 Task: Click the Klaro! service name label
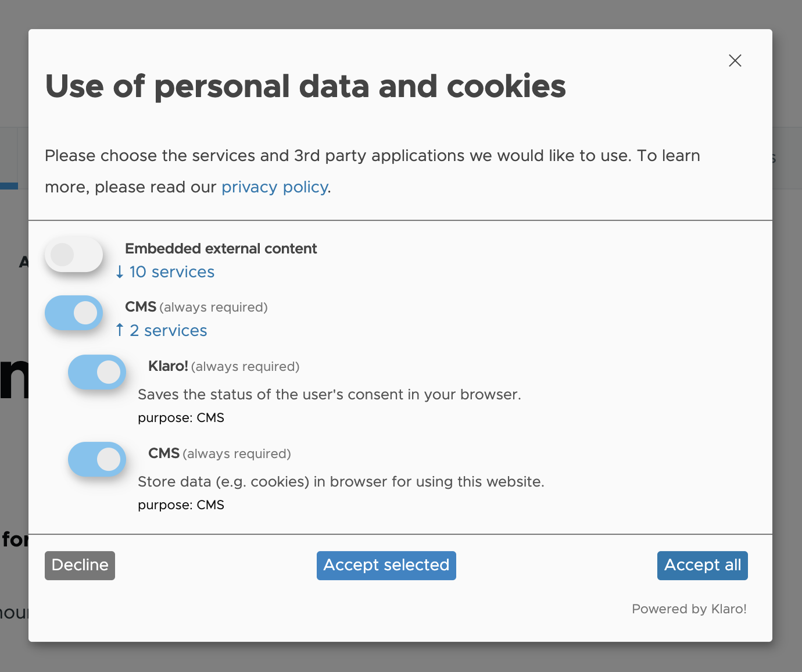coord(168,366)
